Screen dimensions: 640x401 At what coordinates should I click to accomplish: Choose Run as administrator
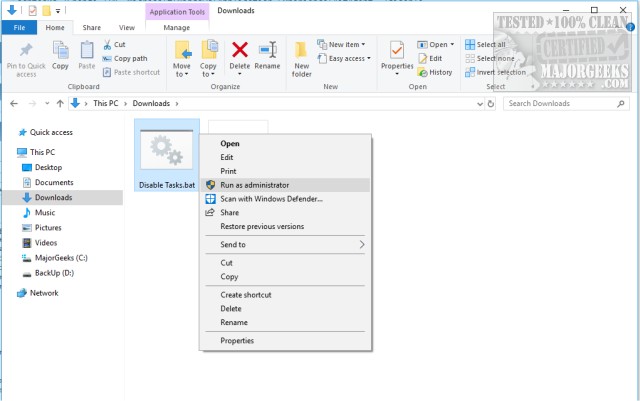[x=285, y=185]
